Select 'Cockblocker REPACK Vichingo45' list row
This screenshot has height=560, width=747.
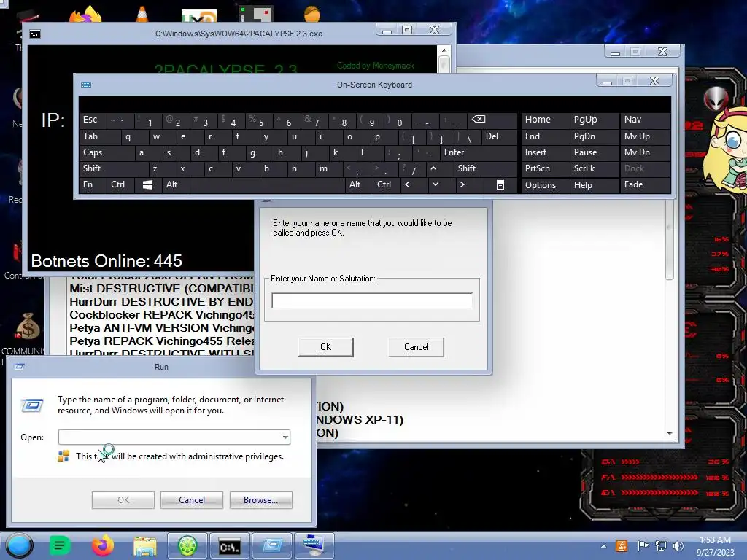161,315
